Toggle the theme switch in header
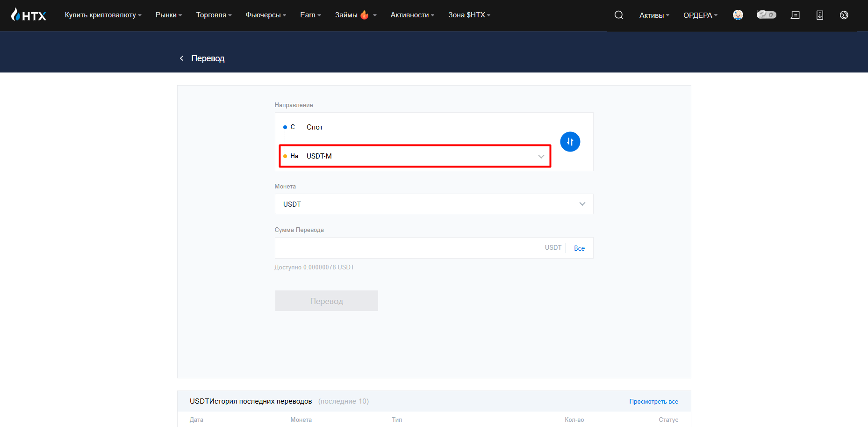868x427 pixels. tap(767, 14)
